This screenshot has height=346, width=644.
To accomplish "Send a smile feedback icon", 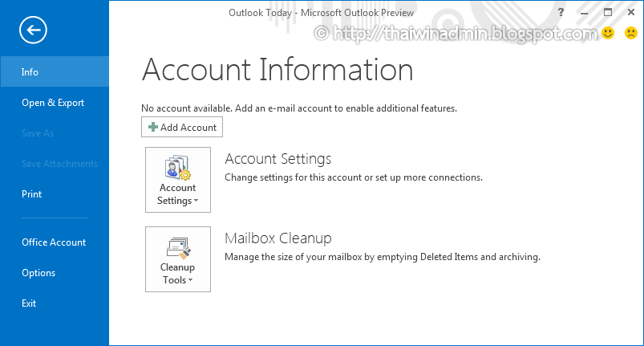I will 608,32.
